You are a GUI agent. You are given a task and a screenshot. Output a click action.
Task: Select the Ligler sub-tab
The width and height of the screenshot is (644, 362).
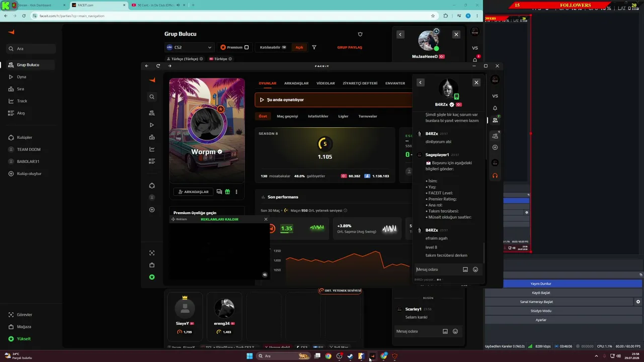coord(343,116)
